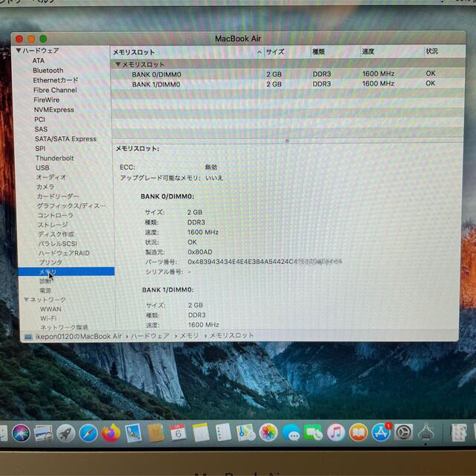This screenshot has width=476, height=476.
Task: Collapse the ハードウェア sidebar section
Action: coord(19,51)
